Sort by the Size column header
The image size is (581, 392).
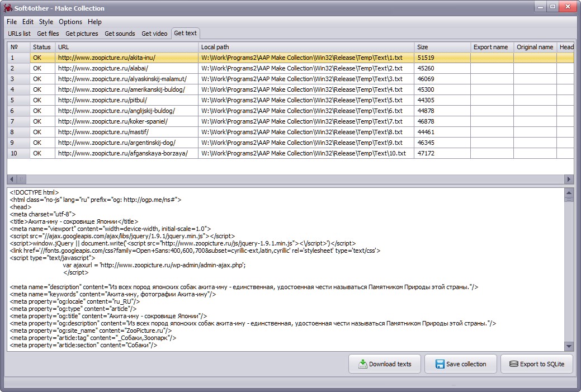tap(442, 47)
